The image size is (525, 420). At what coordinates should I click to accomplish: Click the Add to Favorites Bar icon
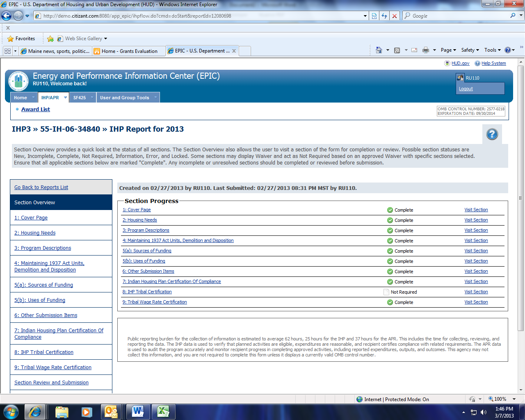50,39
